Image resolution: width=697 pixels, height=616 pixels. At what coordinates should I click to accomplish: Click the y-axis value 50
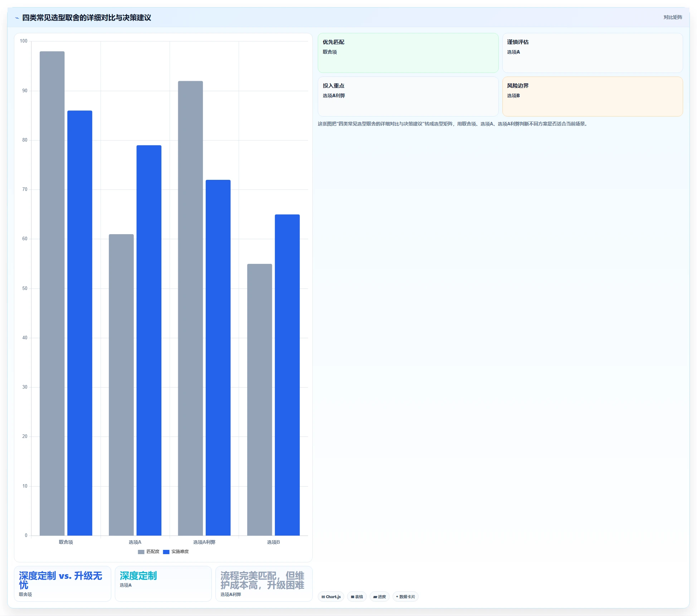click(x=25, y=288)
